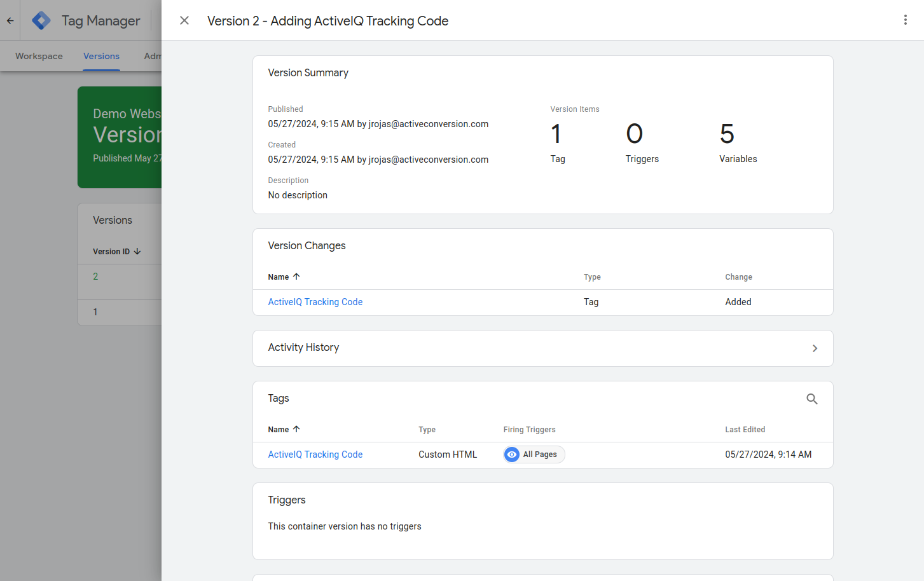Click the Tag Manager diamond logo
The width and height of the screenshot is (924, 581).
tap(41, 20)
